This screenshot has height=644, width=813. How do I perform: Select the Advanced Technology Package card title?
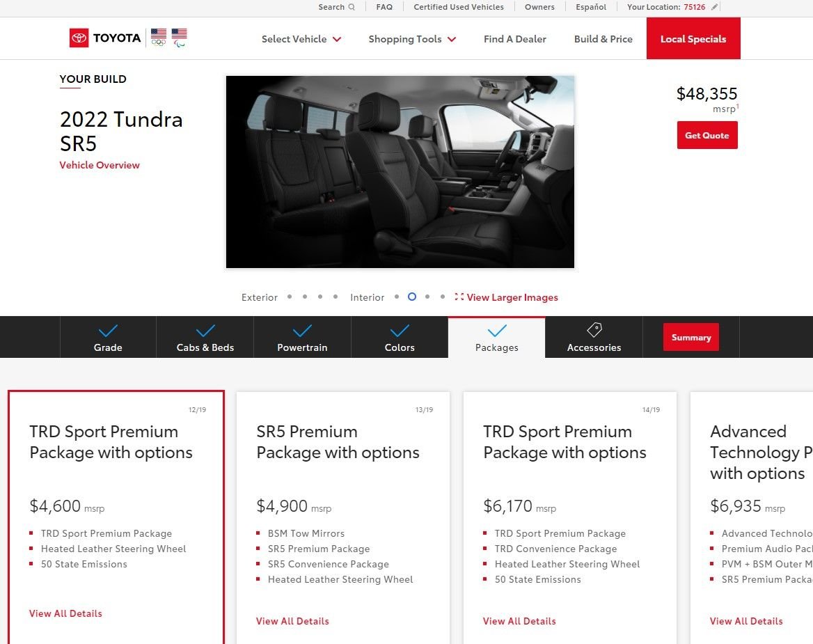click(x=761, y=452)
